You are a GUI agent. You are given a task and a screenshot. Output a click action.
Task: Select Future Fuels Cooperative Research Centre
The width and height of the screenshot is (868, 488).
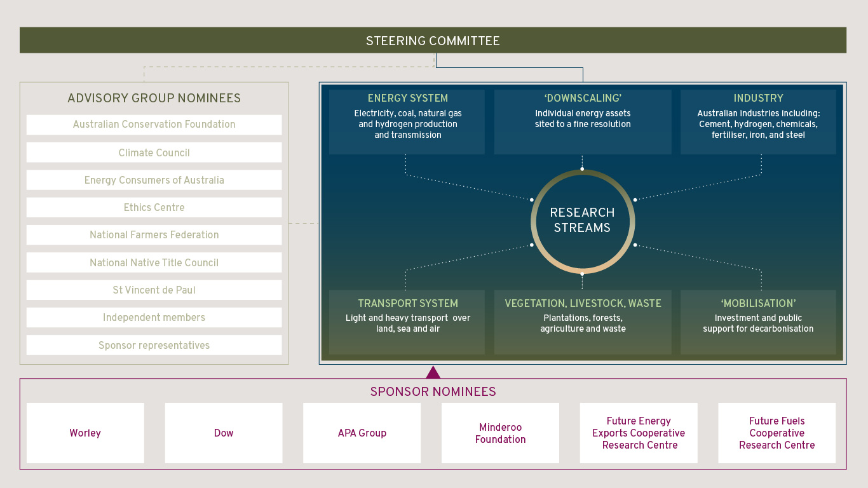point(777,433)
